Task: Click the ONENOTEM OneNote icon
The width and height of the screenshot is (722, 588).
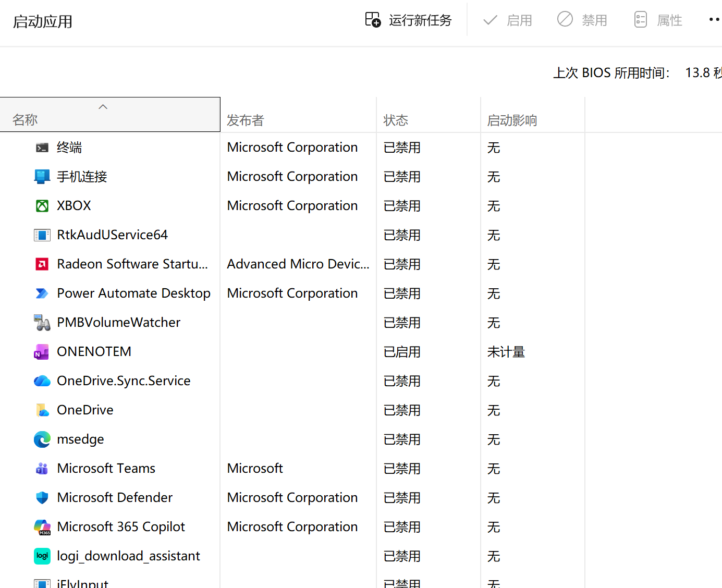Action: tap(42, 352)
